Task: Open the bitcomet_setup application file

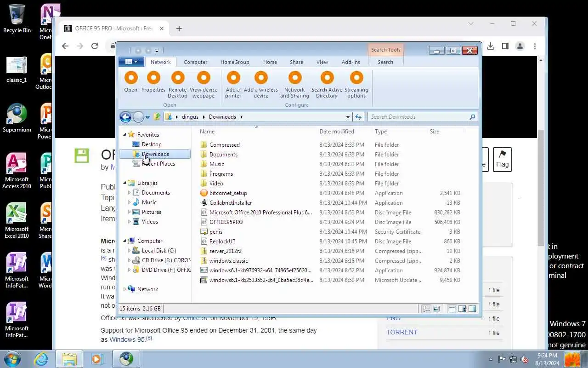Action: pyautogui.click(x=228, y=193)
